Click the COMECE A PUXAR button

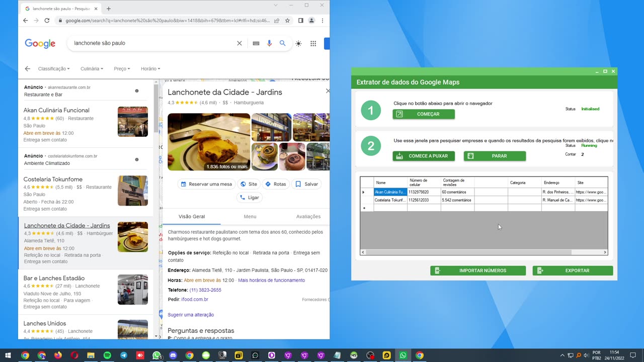point(424,156)
